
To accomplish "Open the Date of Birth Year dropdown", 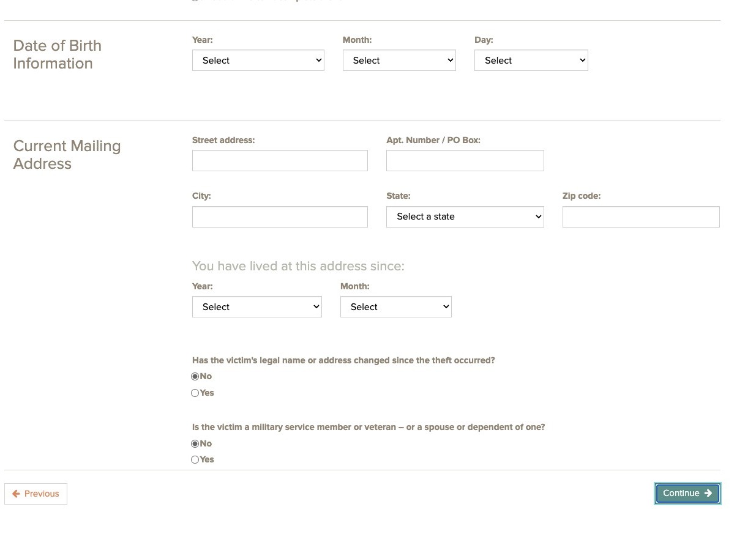I will point(258,61).
